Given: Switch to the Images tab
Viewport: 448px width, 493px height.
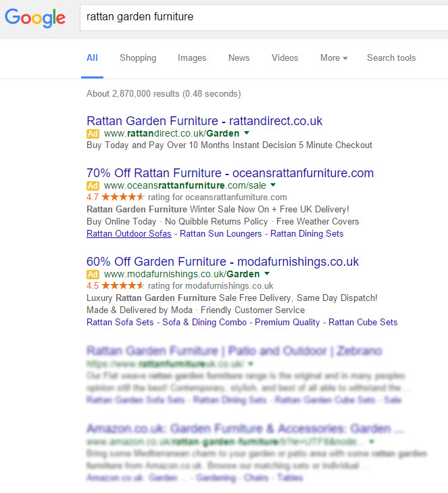Looking at the screenshot, I should coord(192,58).
